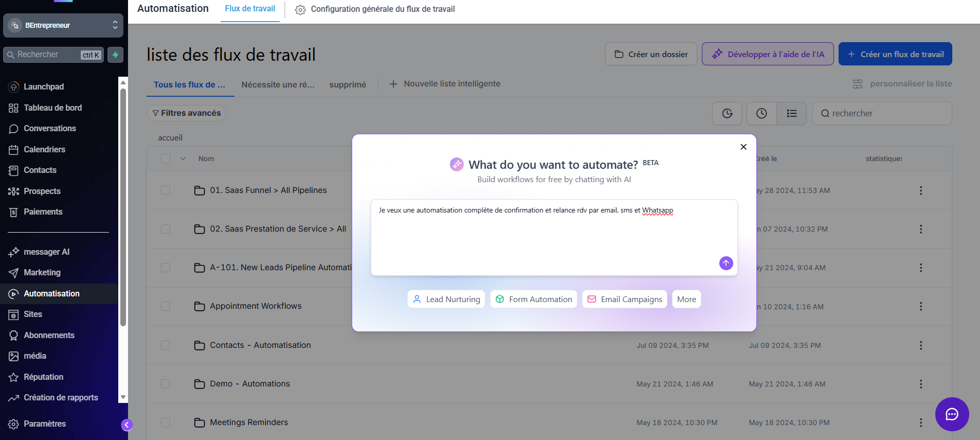Tick the checkbox for Meetings Reminders
The height and width of the screenshot is (440, 980).
166,423
